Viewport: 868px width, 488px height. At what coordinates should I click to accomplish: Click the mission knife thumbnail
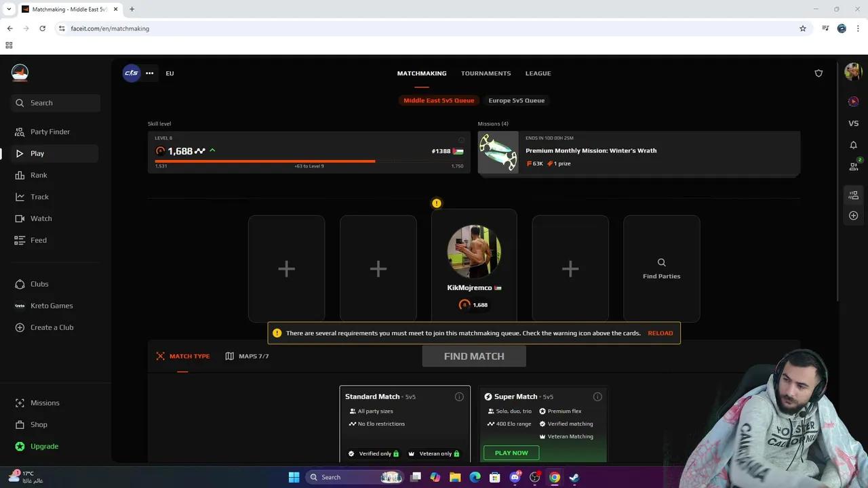click(498, 152)
